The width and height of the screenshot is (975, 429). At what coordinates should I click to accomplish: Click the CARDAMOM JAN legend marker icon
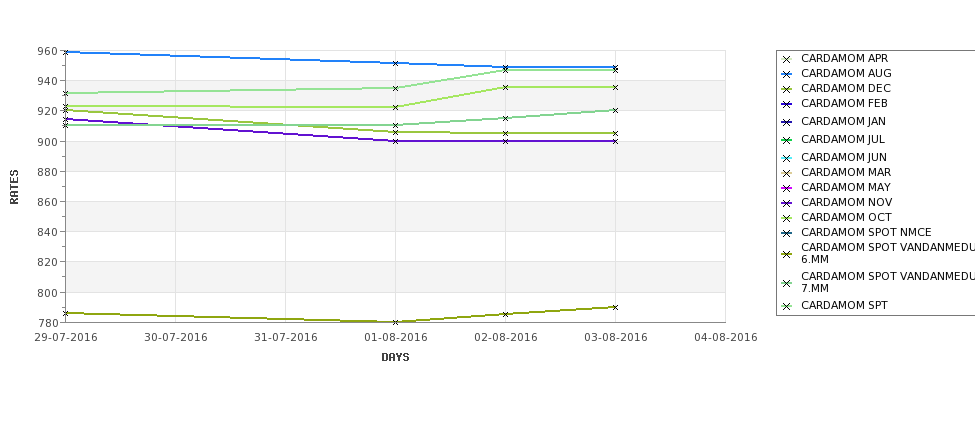click(x=787, y=122)
